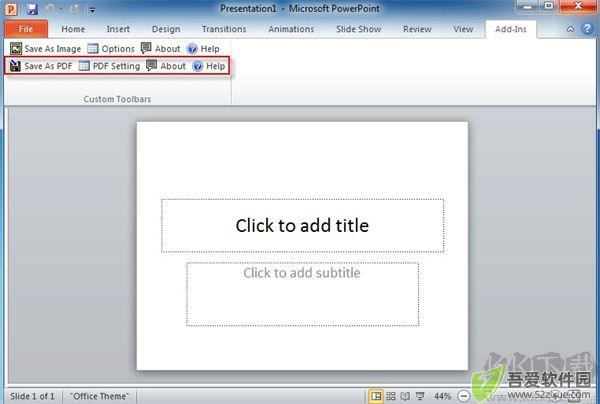Switch to the Home tab

[73, 29]
